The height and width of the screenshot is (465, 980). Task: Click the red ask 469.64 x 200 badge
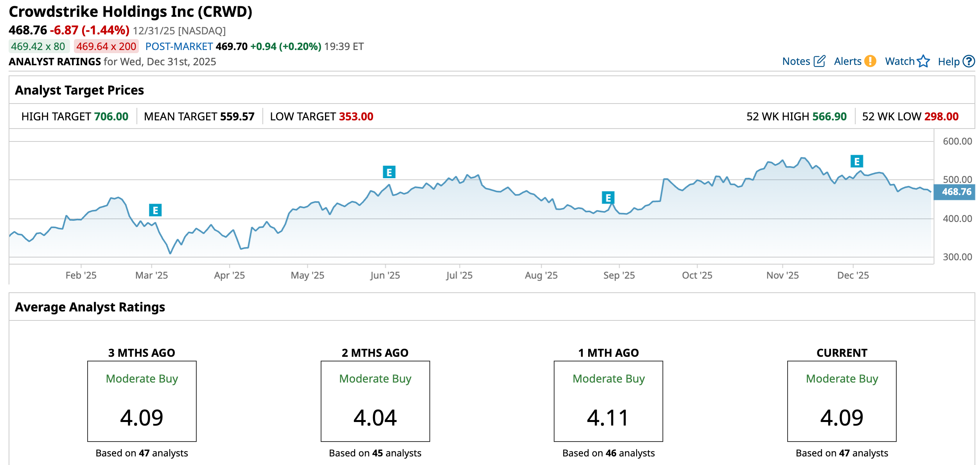[106, 46]
